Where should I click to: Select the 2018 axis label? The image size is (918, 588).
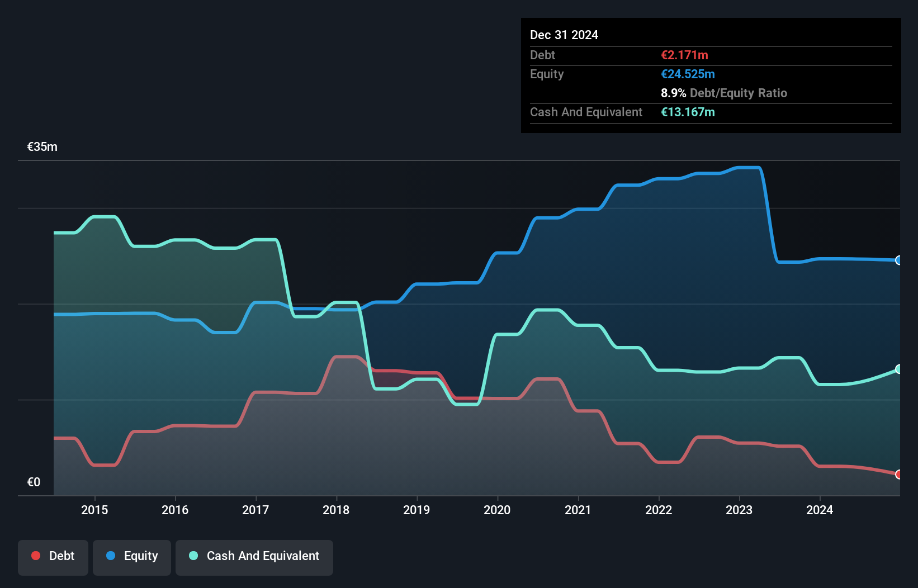336,510
